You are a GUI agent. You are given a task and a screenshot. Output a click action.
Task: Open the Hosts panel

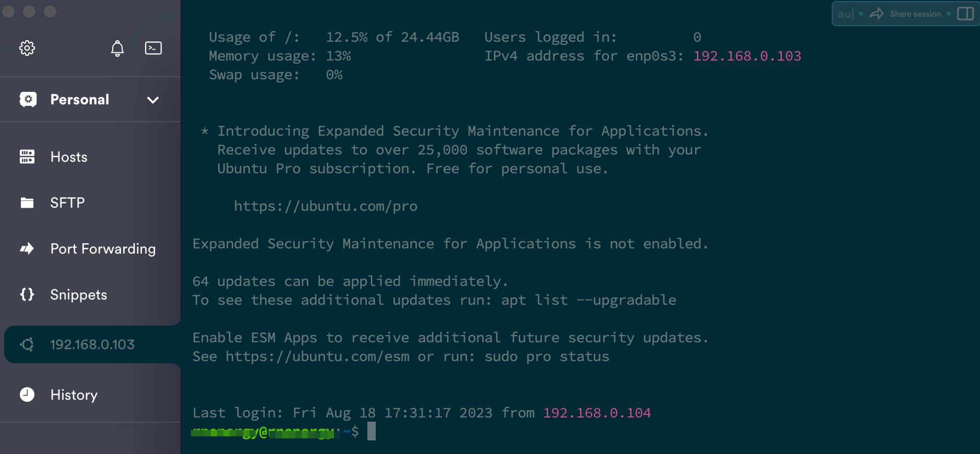click(x=68, y=157)
